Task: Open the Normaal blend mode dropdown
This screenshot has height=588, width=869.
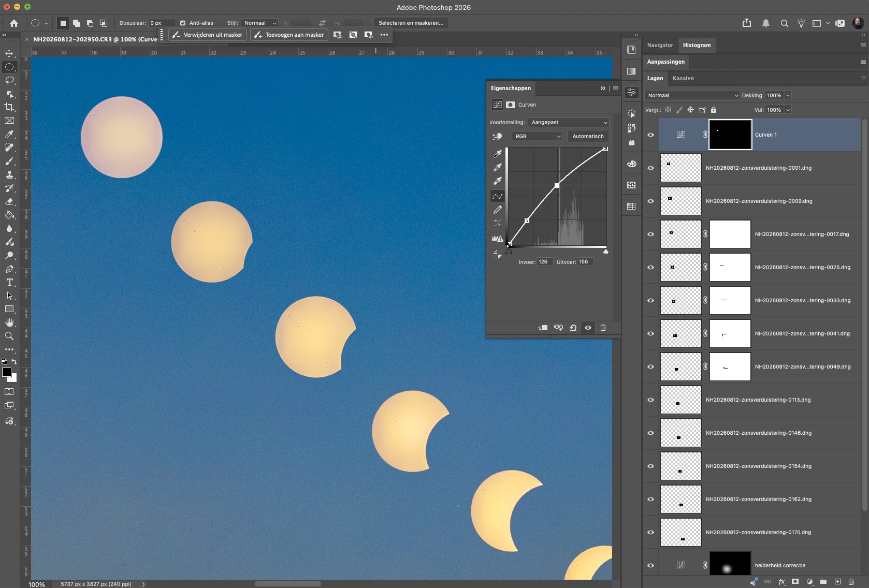Action: 692,95
